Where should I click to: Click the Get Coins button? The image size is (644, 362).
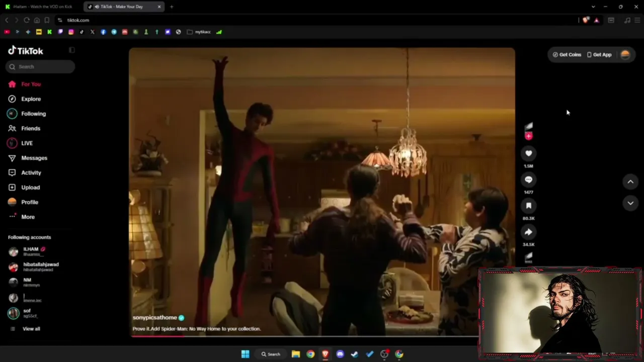(x=567, y=55)
